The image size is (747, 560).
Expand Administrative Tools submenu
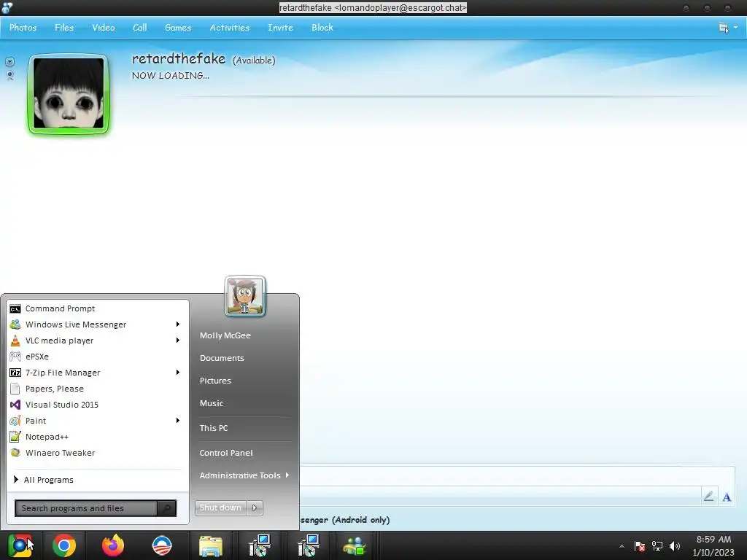click(x=244, y=475)
